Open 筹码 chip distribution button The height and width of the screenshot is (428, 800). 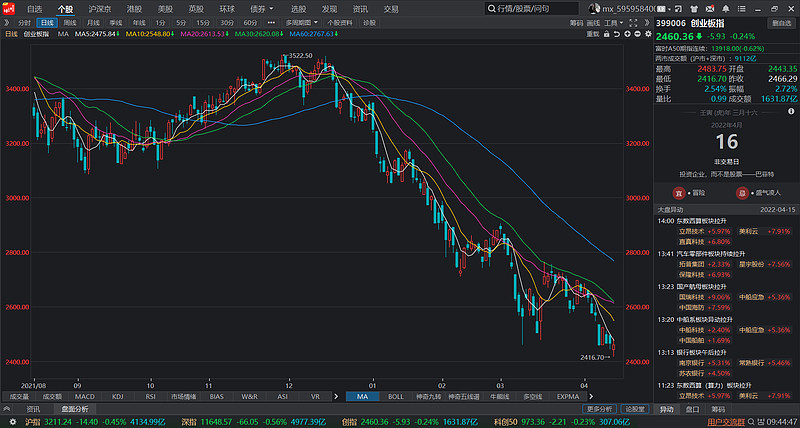(576, 23)
